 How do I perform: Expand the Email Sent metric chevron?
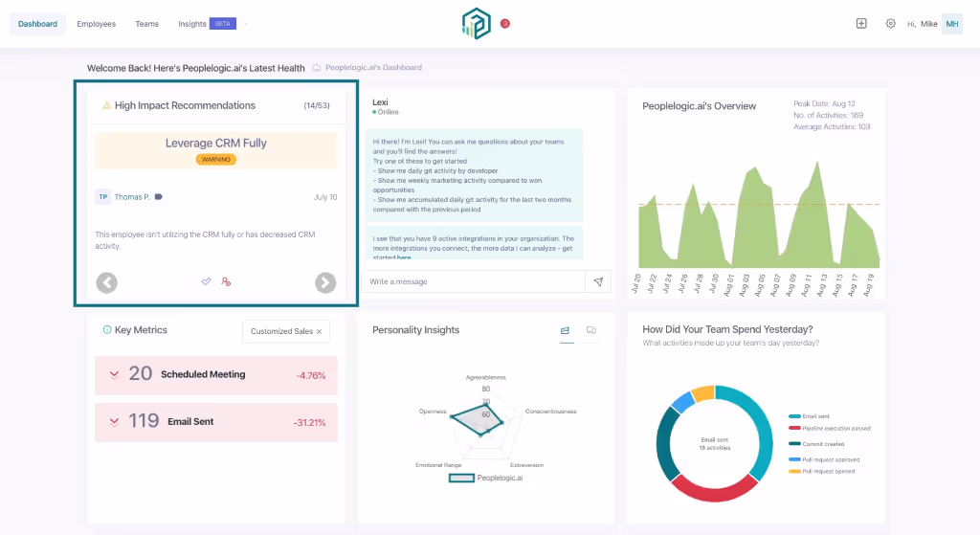coord(115,422)
